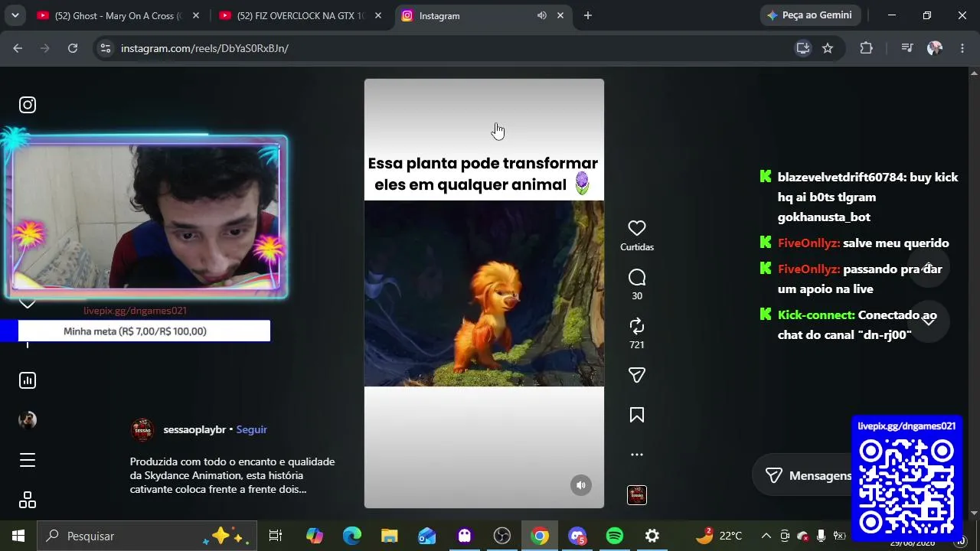980x551 pixels.
Task: Open Instagram dashboard chart icon in sidebar
Action: click(x=28, y=380)
